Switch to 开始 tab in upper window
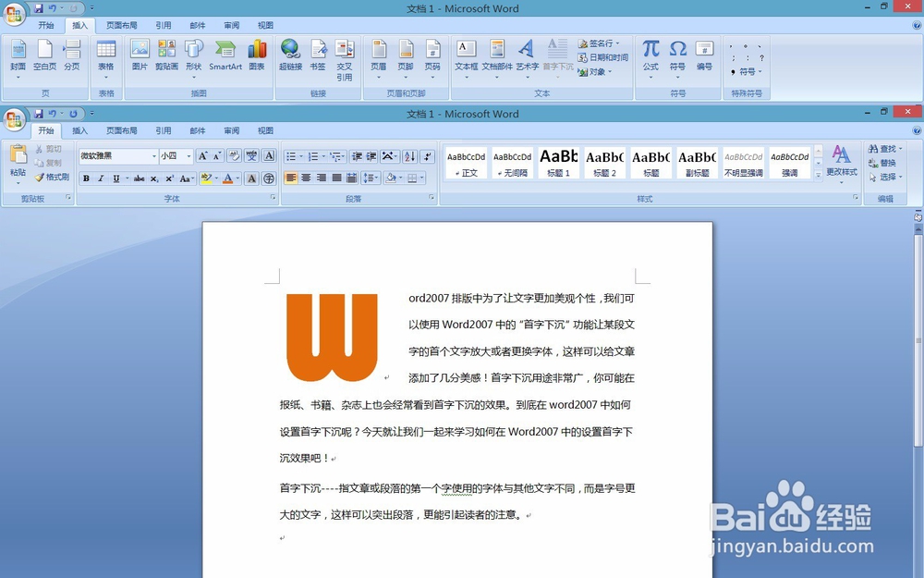The height and width of the screenshot is (578, 924). pyautogui.click(x=46, y=25)
